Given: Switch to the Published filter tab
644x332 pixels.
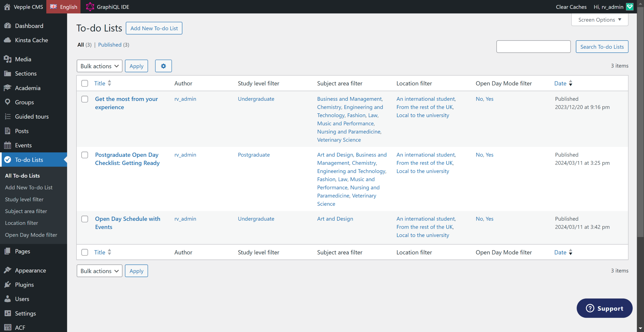Looking at the screenshot, I should (x=110, y=45).
